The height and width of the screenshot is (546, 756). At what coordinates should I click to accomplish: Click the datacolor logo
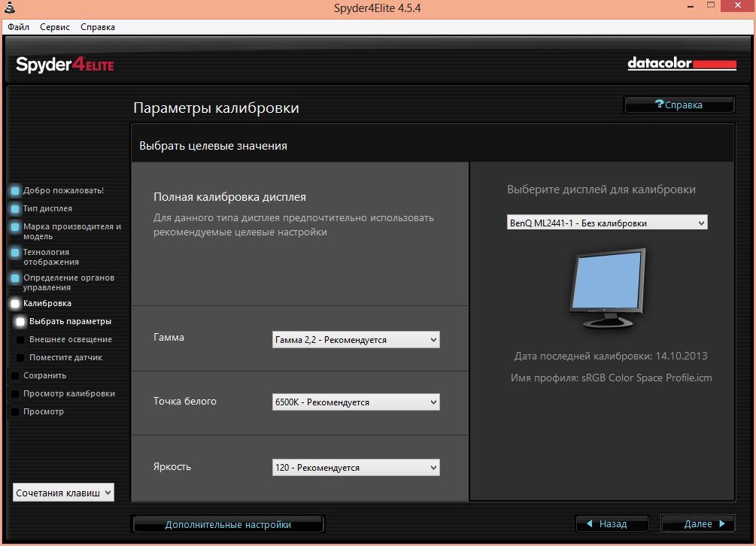(682, 64)
